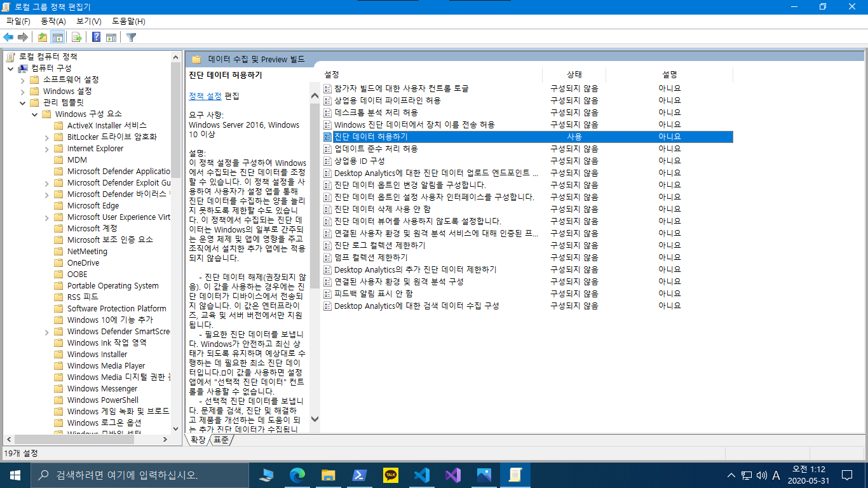Screen dimensions: 868x488
Task: Click policy icon beside 진단 데이터 삭제 사용 안 함
Action: [328, 209]
